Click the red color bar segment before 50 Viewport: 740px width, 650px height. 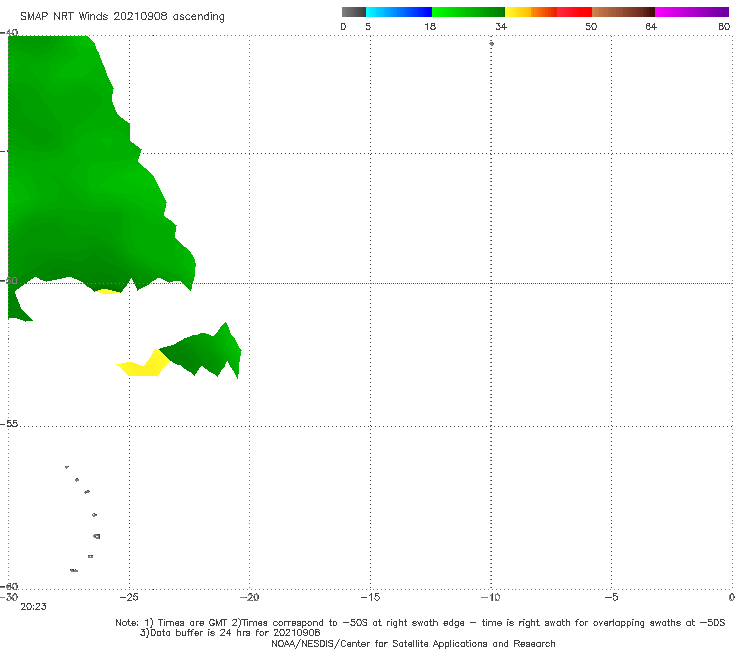[574, 12]
